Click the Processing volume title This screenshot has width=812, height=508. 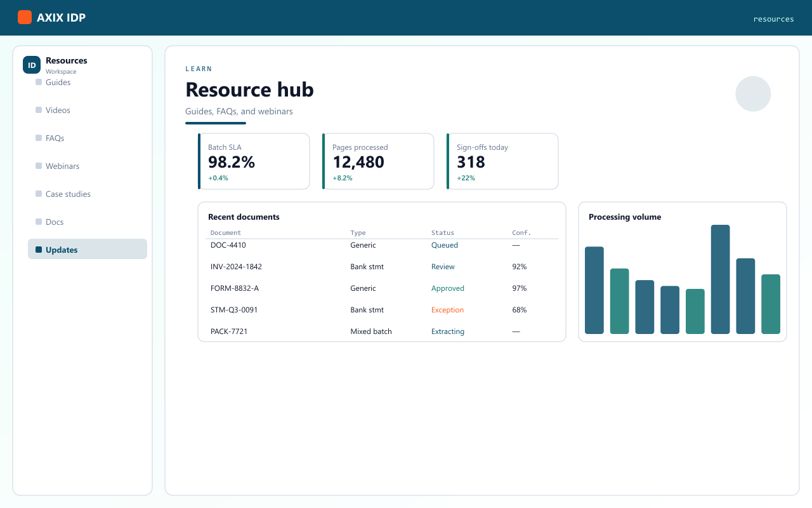[x=625, y=217]
